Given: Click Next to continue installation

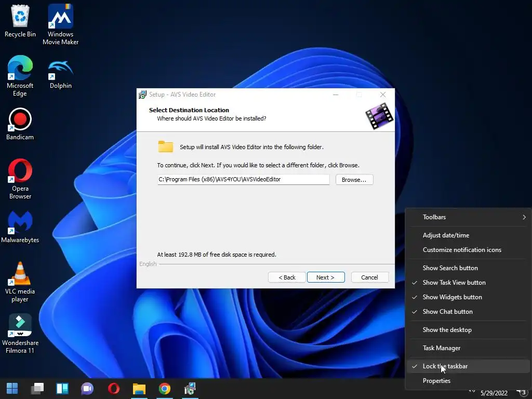Looking at the screenshot, I should (326, 277).
